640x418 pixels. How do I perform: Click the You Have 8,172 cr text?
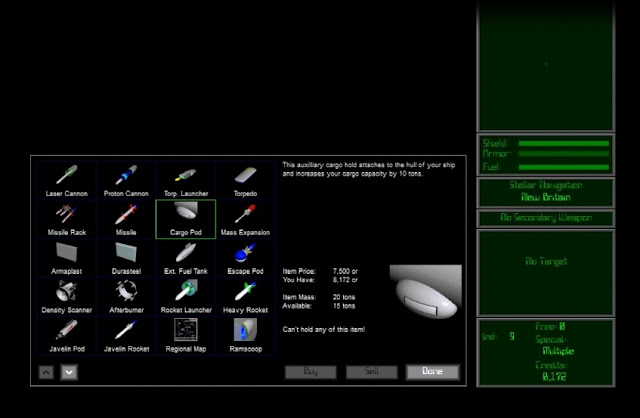click(320, 280)
